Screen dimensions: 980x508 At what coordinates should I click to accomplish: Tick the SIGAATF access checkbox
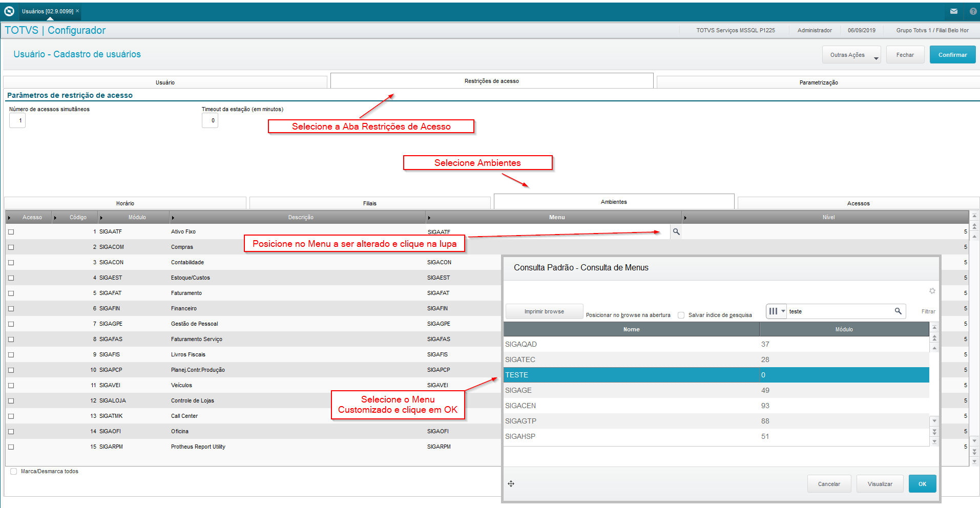click(11, 232)
